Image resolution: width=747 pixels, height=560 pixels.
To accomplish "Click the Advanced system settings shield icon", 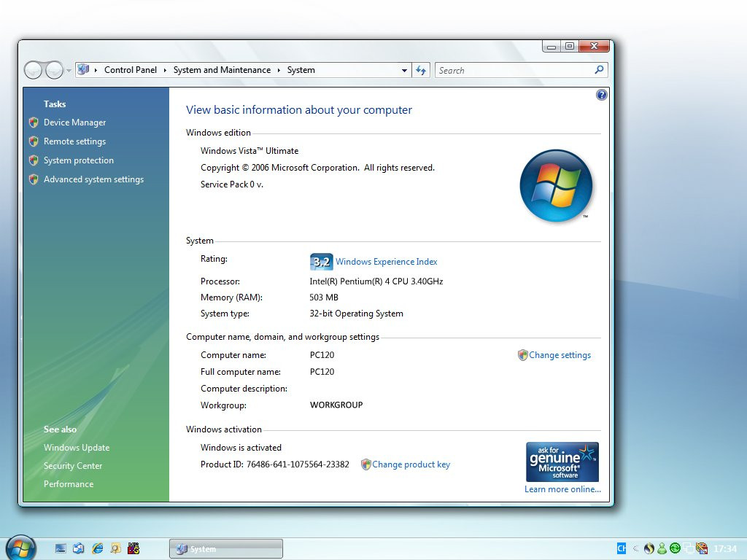I will point(34,179).
